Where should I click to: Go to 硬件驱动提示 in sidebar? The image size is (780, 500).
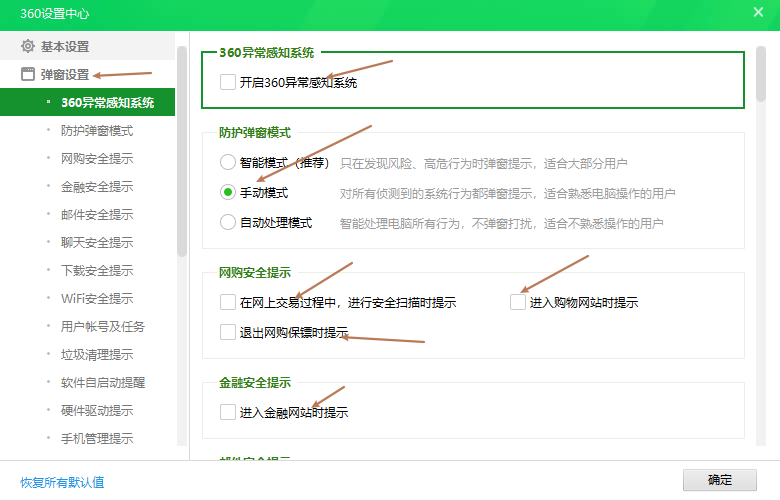point(97,410)
